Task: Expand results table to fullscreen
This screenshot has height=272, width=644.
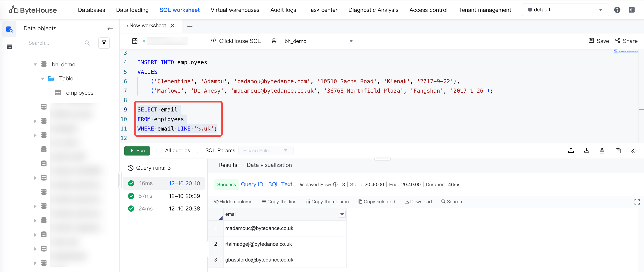Action: (x=637, y=202)
